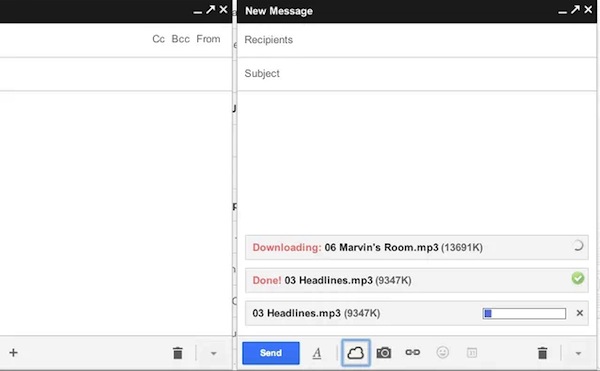Viewport: 600px width, 371px height.
Task: Insert photo using camera icon
Action: pyautogui.click(x=384, y=353)
